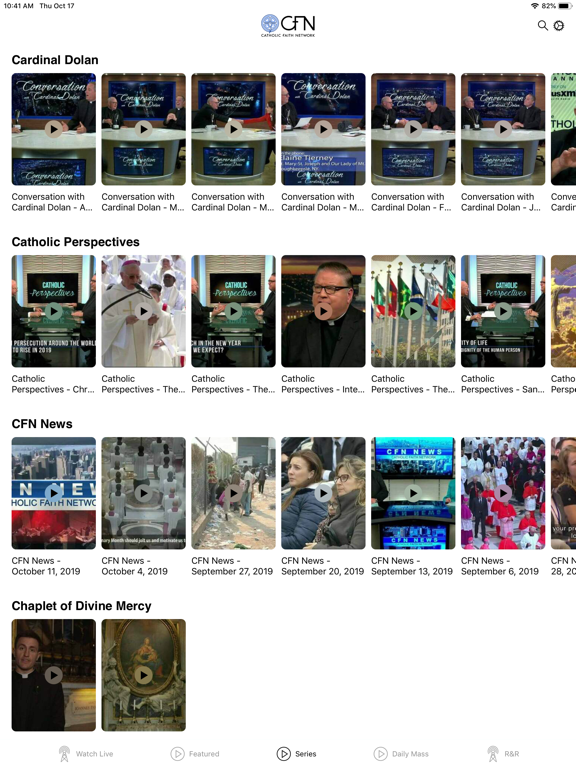This screenshot has height=768, width=576.
Task: Play Chaplet of Divine Mercy painting video
Action: (x=144, y=675)
